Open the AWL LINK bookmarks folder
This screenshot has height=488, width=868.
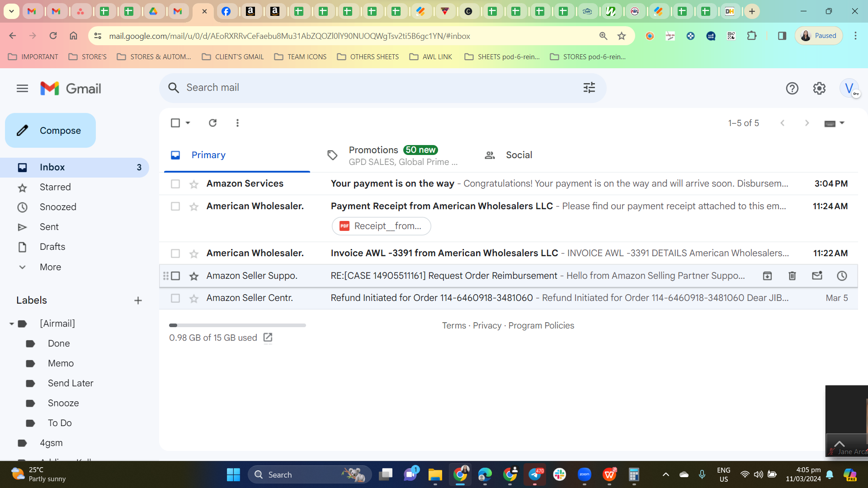click(x=430, y=56)
